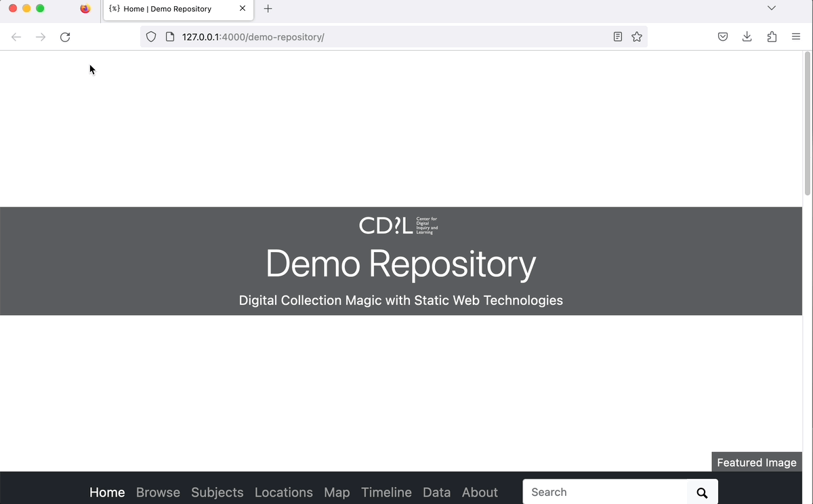This screenshot has height=504, width=813.
Task: Navigate back using the back arrow
Action: coord(16,37)
